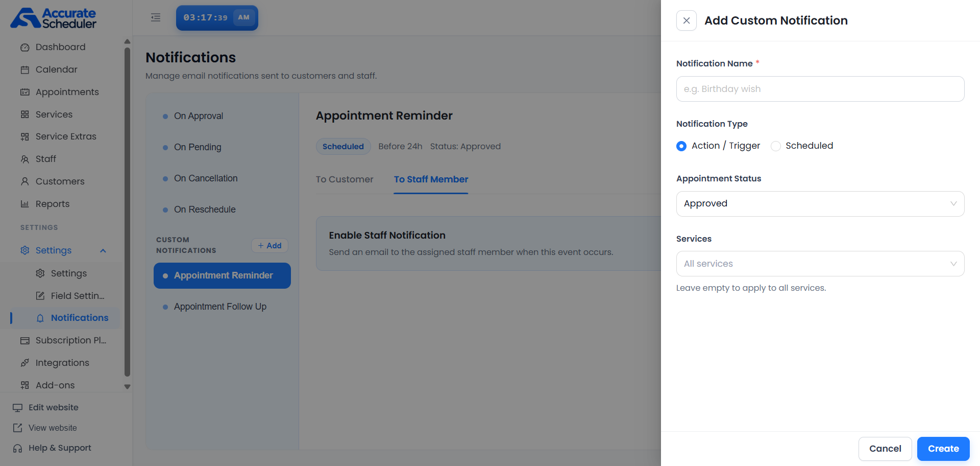The width and height of the screenshot is (980, 466).
Task: Collapse sidebar with the menu toggle icon
Action: [156, 17]
